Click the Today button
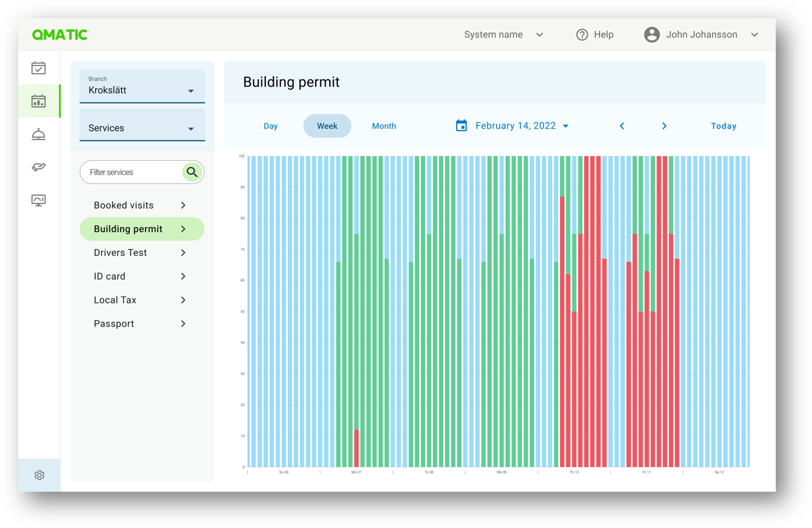The width and height of the screenshot is (812, 528). (723, 126)
